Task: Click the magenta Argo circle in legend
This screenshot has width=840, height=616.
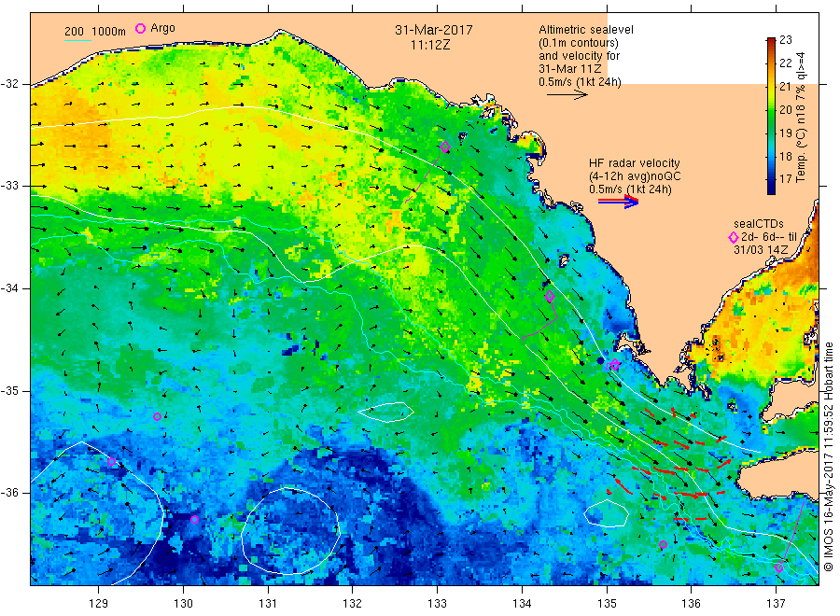Action: [x=140, y=28]
